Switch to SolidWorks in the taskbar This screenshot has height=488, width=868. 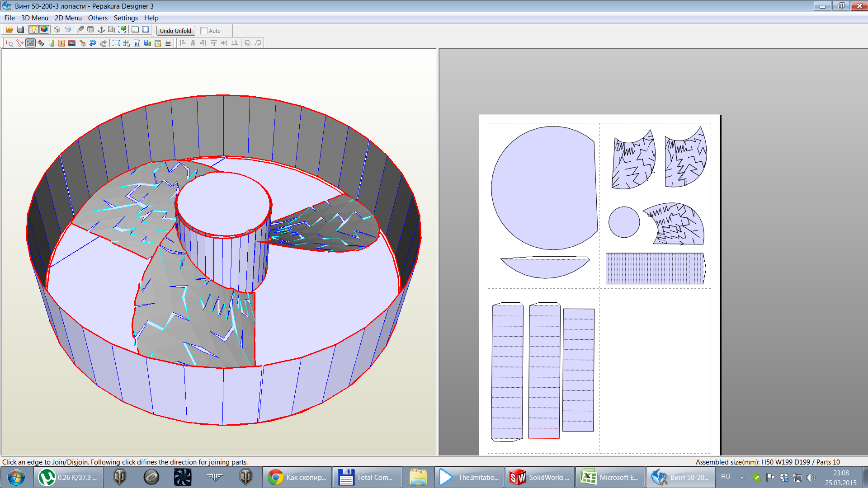(x=540, y=478)
